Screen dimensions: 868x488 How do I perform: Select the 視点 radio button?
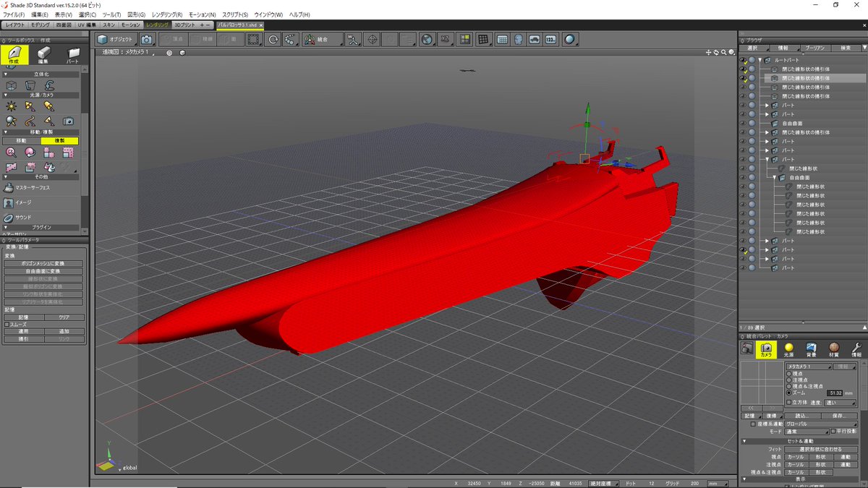[789, 374]
